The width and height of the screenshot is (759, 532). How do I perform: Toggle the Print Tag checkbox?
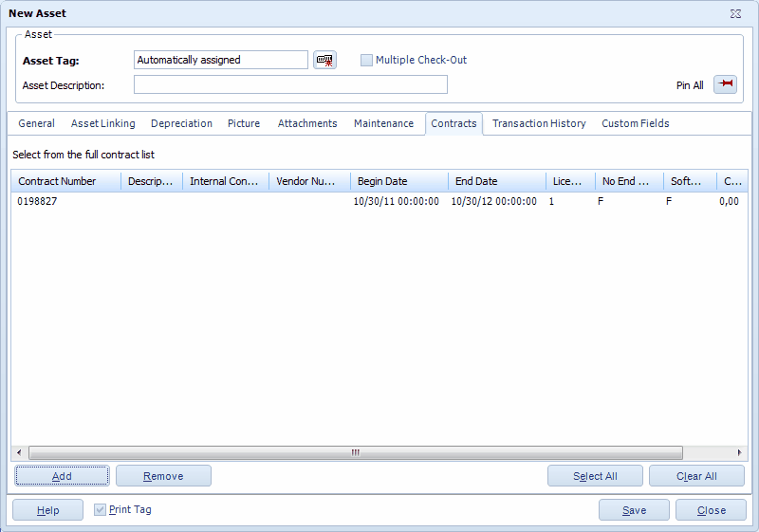coord(101,510)
